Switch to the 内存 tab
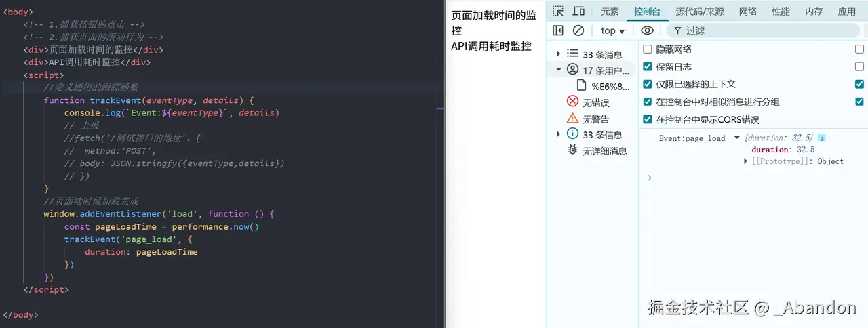The height and width of the screenshot is (328, 868). click(x=814, y=11)
